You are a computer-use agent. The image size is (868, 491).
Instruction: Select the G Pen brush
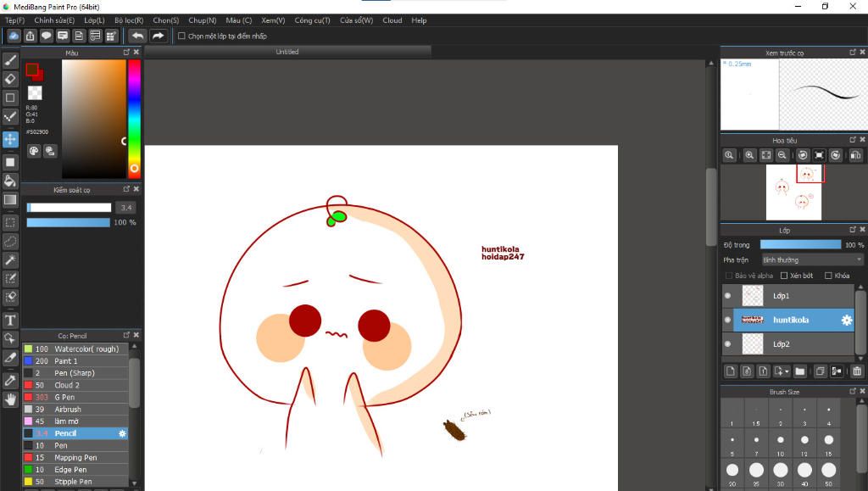pos(75,397)
